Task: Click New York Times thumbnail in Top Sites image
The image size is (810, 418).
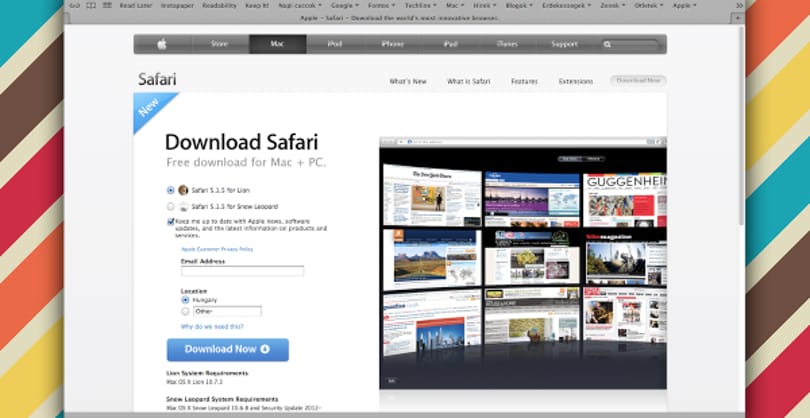Action: [432, 197]
